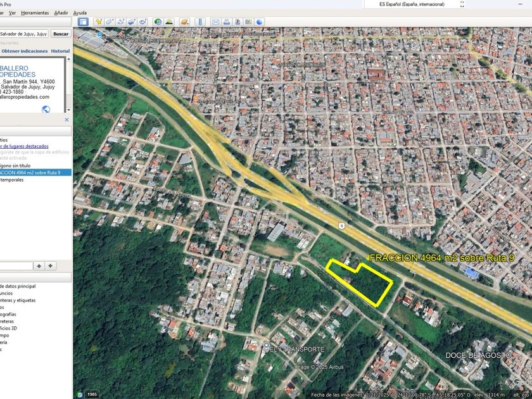This screenshot has width=532, height=399.
Task: Select the 'uncios' layer row
Action: [x=6, y=293]
